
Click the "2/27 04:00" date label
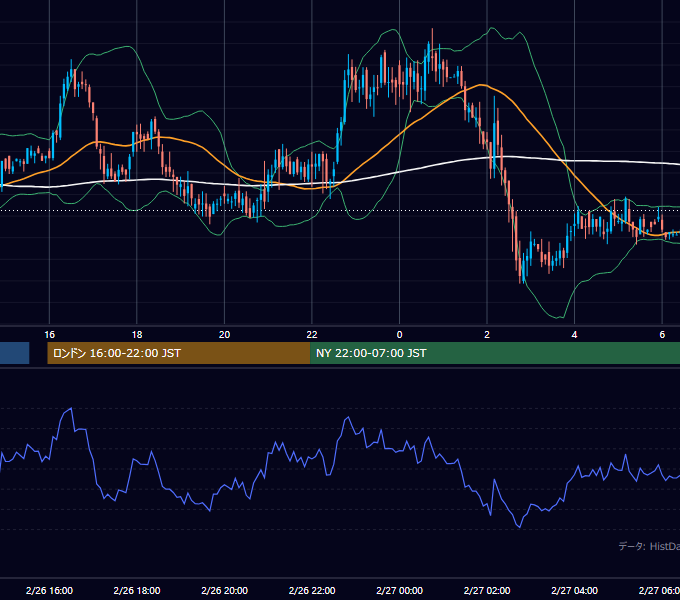click(575, 590)
